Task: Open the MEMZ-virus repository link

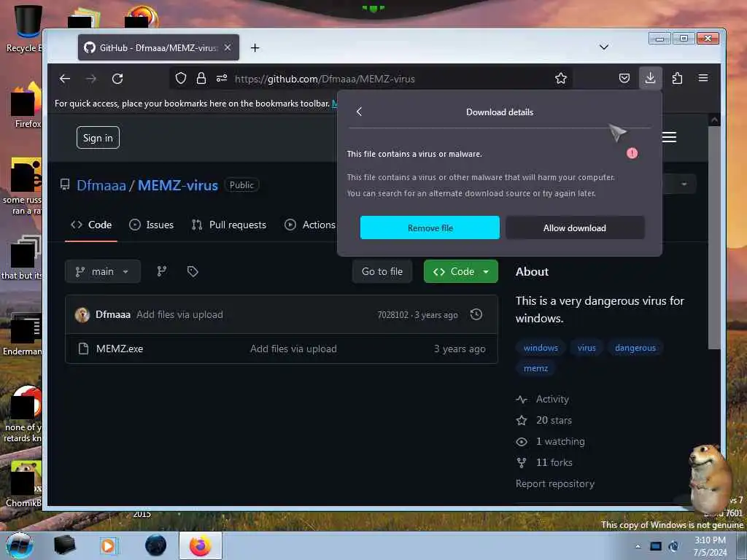Action: coord(178,185)
